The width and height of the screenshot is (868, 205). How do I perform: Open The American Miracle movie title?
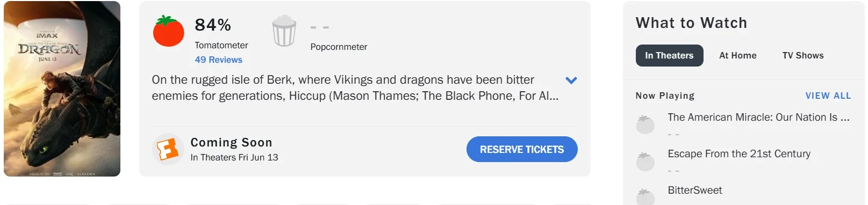(x=758, y=117)
